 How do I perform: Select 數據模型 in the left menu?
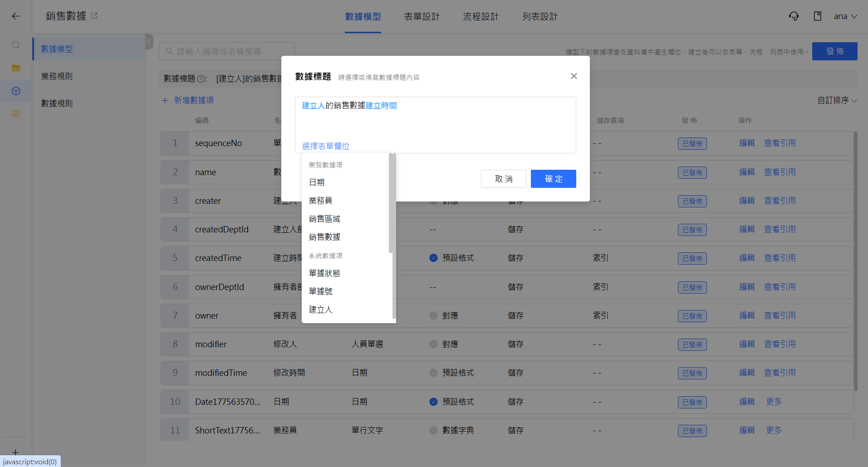(x=89, y=49)
